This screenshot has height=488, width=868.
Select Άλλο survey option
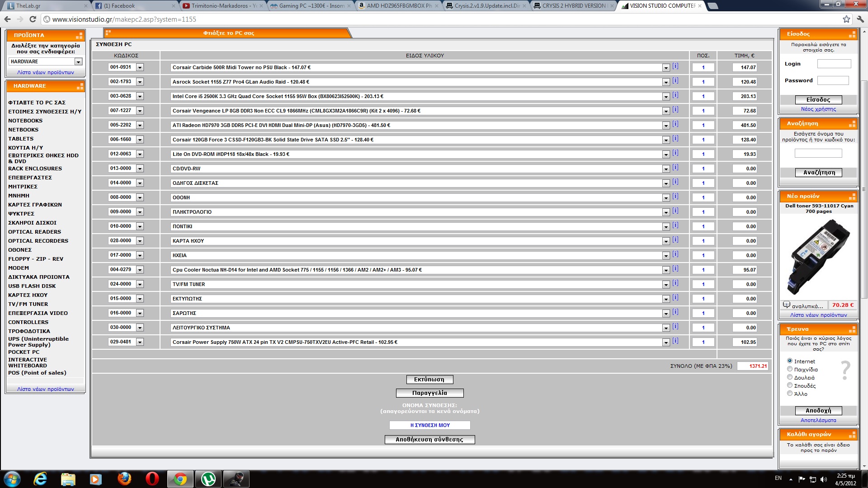point(790,393)
